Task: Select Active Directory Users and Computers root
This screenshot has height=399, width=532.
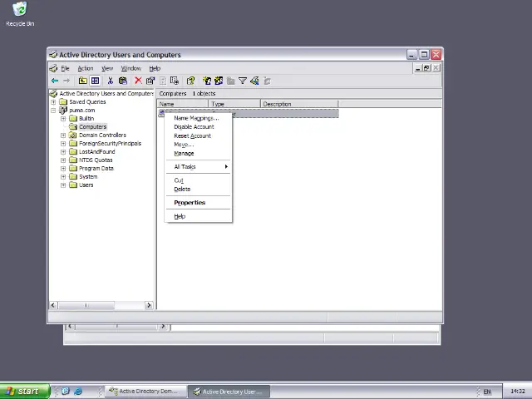Action: pyautogui.click(x=106, y=93)
